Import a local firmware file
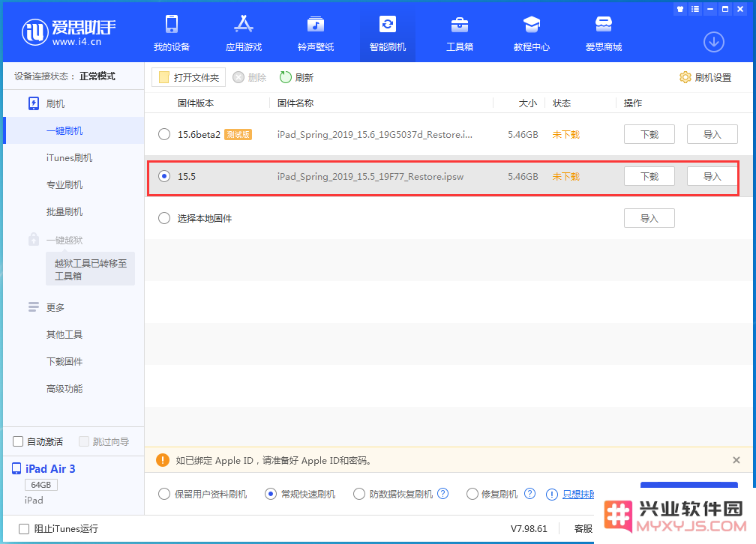The width and height of the screenshot is (756, 544). (649, 218)
